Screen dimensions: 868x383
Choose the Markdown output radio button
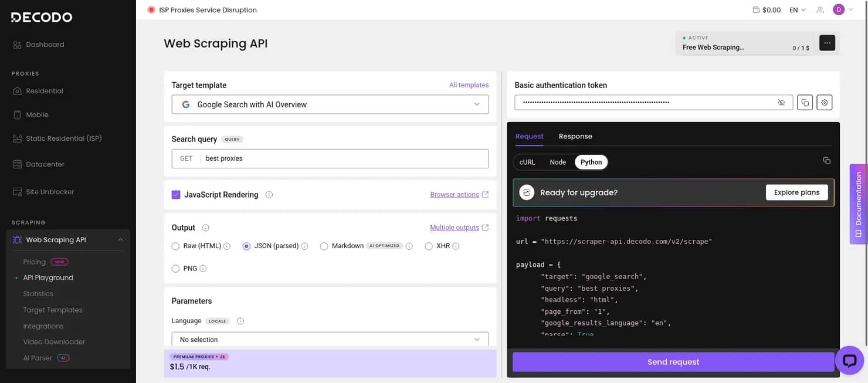pos(324,246)
